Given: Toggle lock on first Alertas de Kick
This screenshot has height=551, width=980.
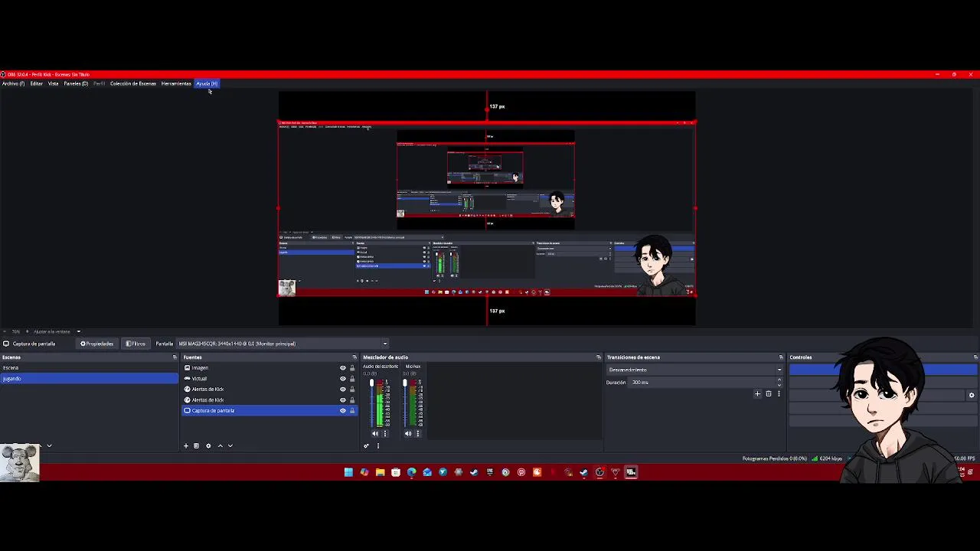Looking at the screenshot, I should (352, 390).
